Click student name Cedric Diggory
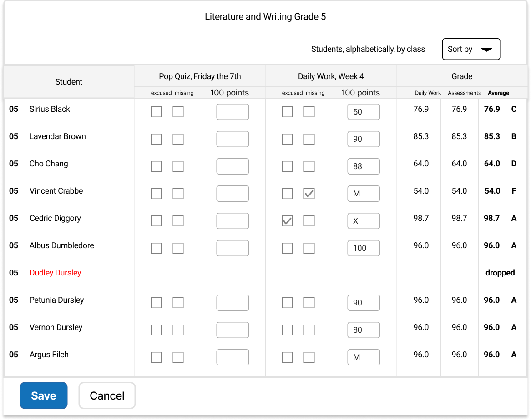Image resolution: width=531 pixels, height=420 pixels. point(55,219)
